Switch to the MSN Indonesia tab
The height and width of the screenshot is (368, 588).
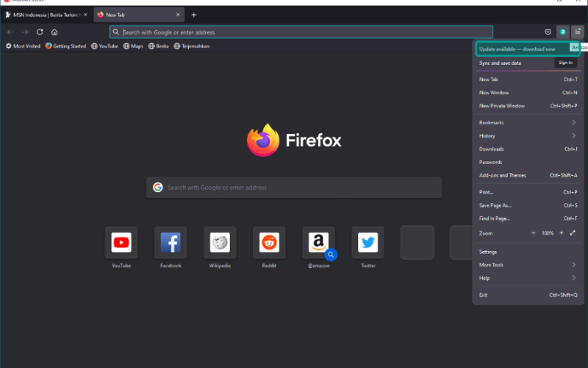click(x=46, y=15)
